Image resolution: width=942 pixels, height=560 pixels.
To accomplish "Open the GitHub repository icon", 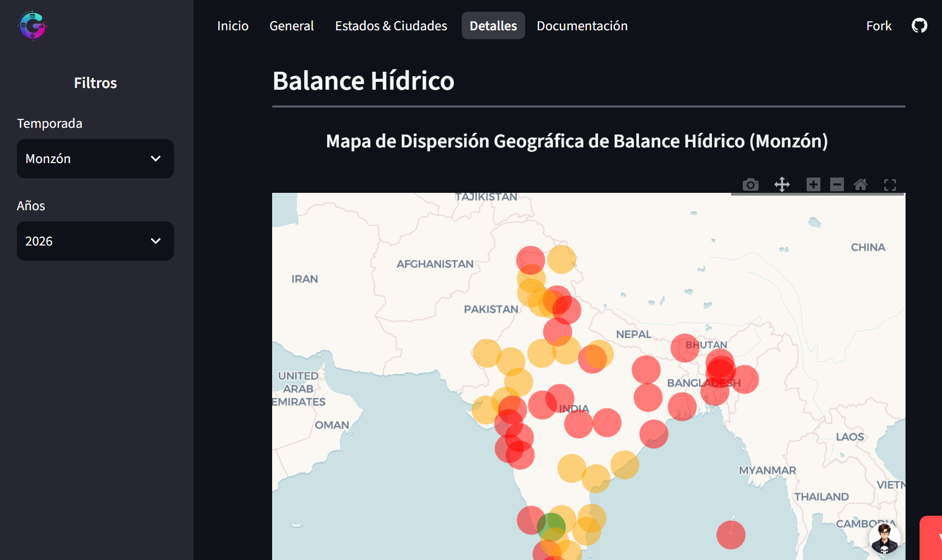I will tap(920, 26).
